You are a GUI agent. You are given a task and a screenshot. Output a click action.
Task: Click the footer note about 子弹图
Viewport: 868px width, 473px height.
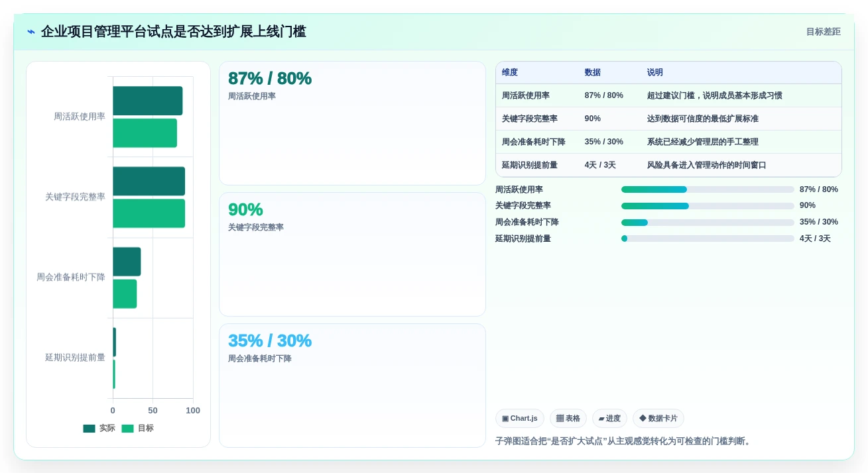(624, 441)
